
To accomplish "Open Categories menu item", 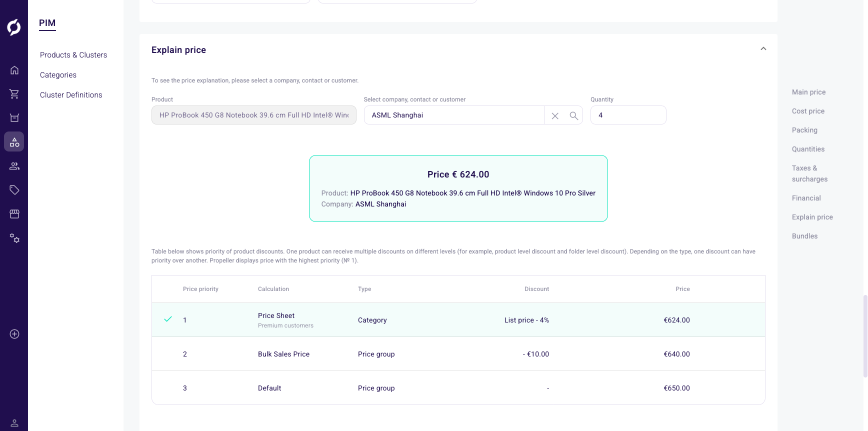I will click(58, 75).
